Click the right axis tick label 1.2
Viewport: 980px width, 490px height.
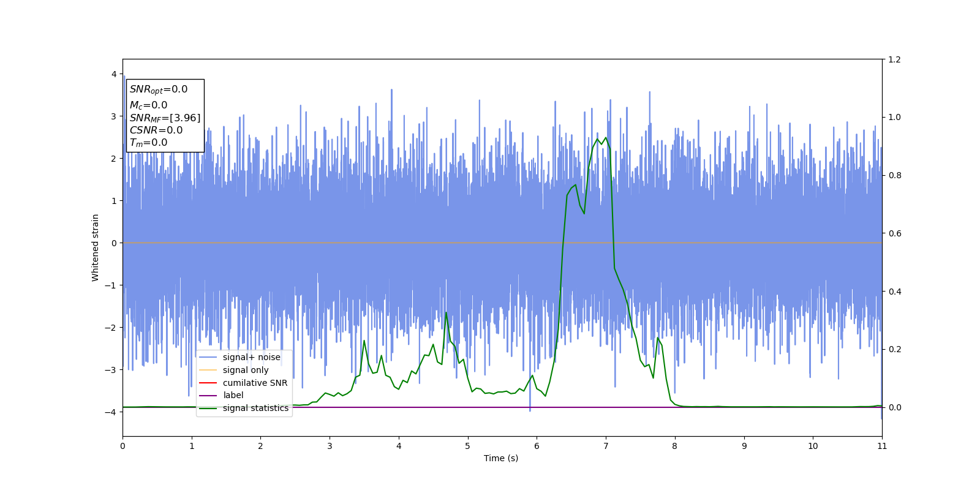(894, 59)
